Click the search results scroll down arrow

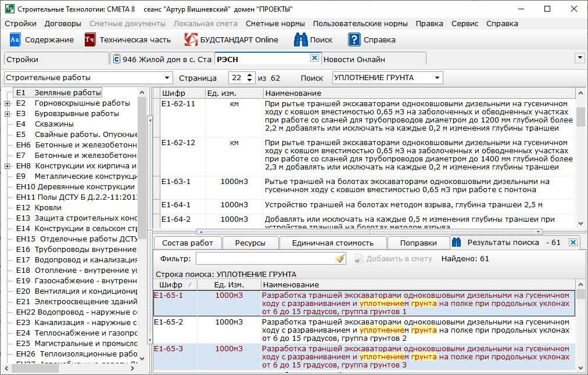580,367
